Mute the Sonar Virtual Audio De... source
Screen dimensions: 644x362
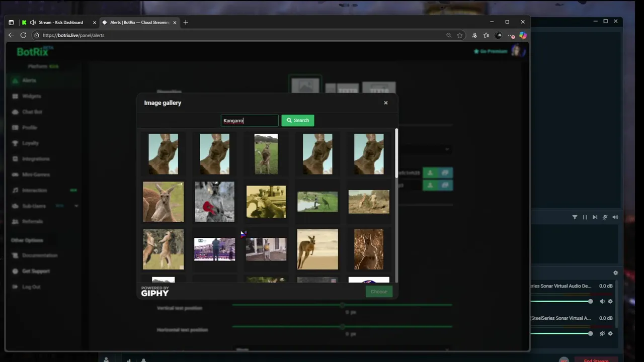[602, 301]
